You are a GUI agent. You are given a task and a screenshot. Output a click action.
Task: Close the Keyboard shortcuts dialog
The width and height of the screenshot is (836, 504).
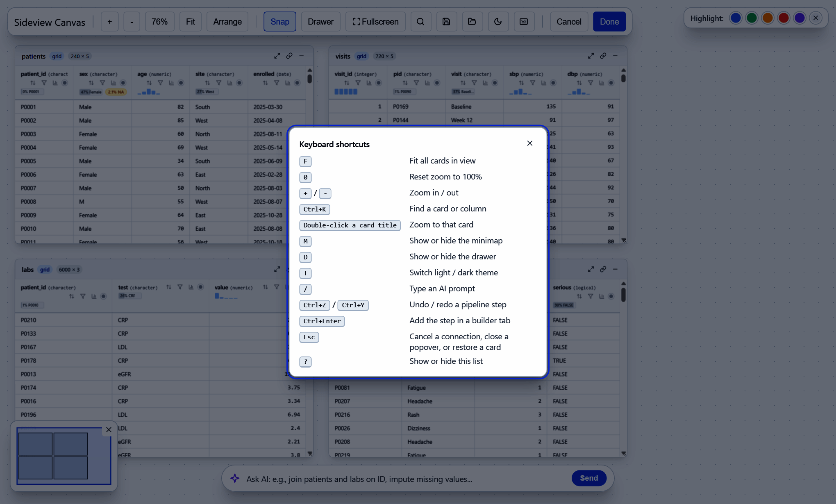(530, 143)
